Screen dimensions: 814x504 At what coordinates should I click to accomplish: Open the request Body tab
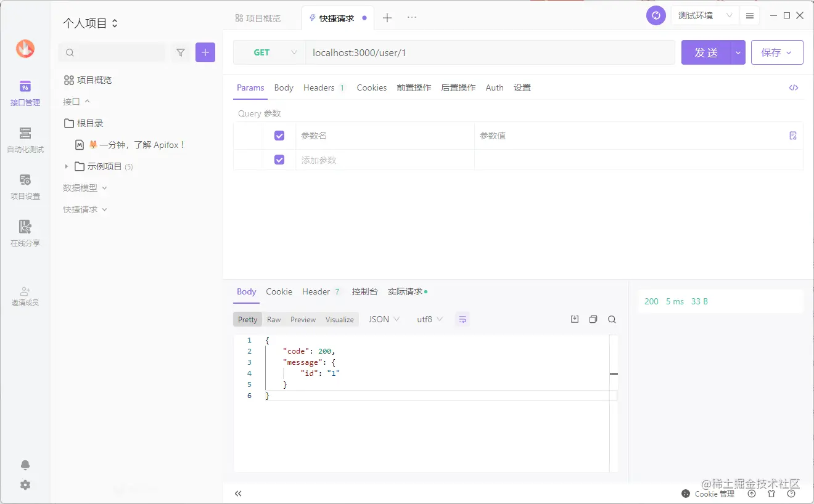click(284, 87)
